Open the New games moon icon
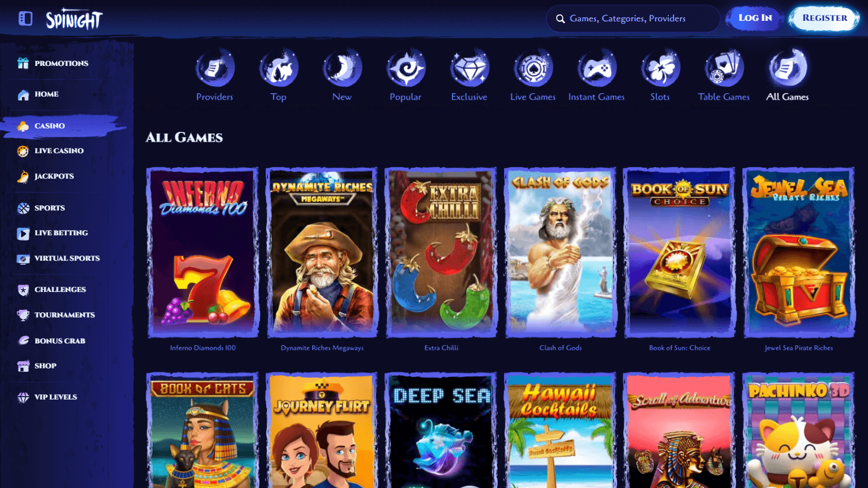Viewport: 868px width, 488px height. 342,68
